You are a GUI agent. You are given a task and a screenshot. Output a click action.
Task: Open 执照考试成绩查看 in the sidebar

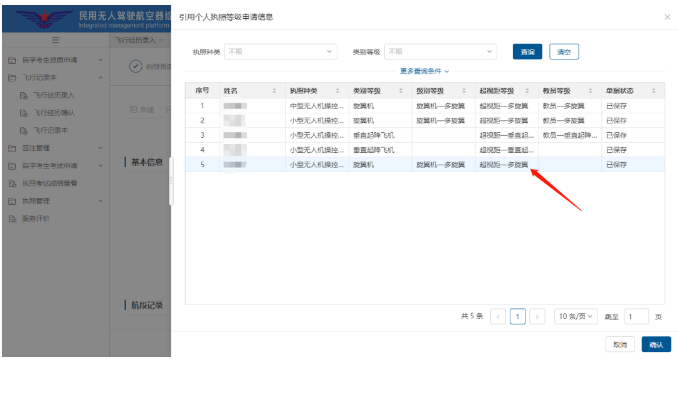coord(50,184)
